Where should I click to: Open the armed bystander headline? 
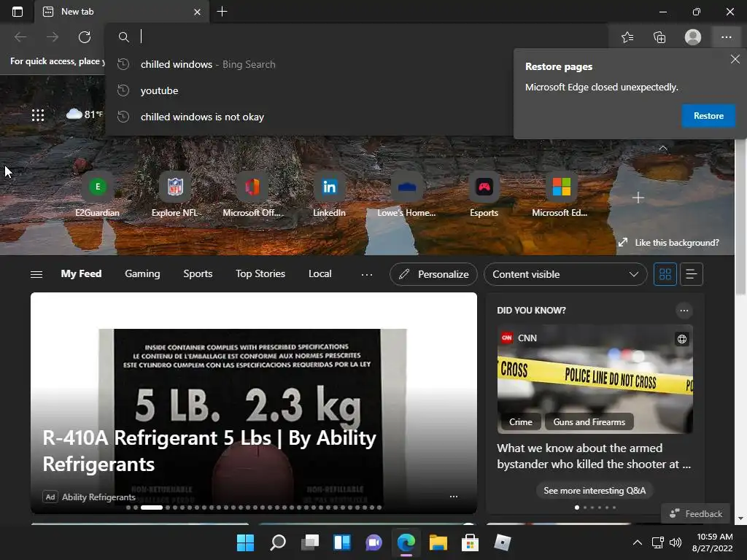coord(594,456)
